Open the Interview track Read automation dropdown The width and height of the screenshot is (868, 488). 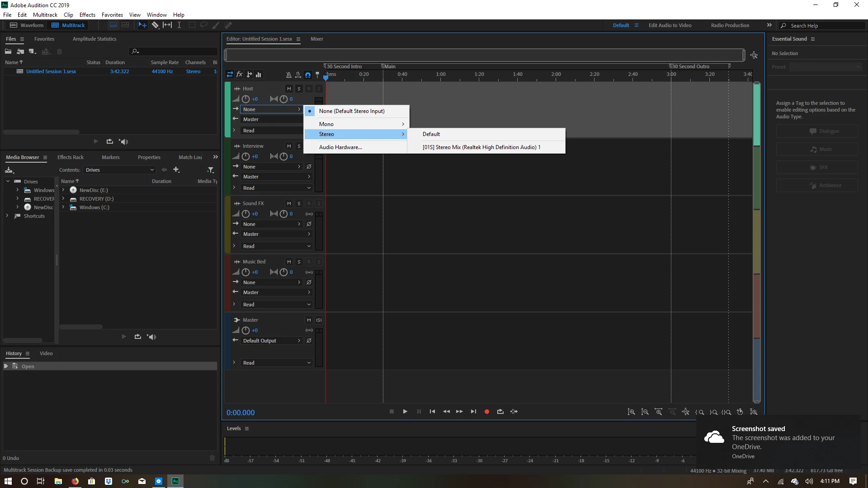tap(276, 188)
